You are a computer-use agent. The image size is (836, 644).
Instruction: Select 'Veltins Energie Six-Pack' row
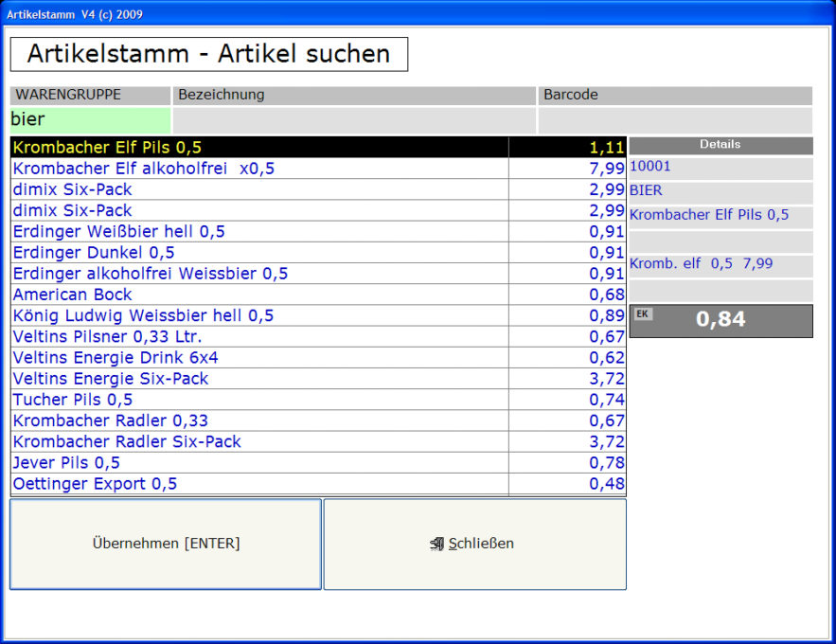click(x=318, y=379)
